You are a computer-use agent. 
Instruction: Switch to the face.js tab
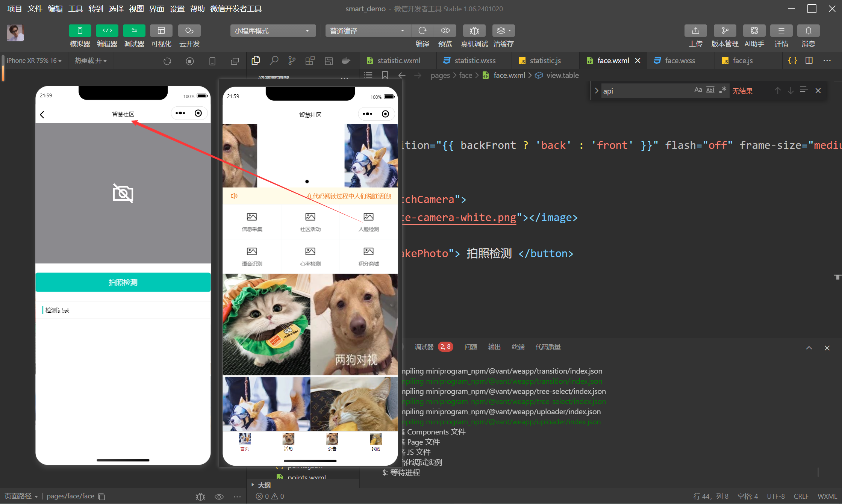pyautogui.click(x=742, y=61)
